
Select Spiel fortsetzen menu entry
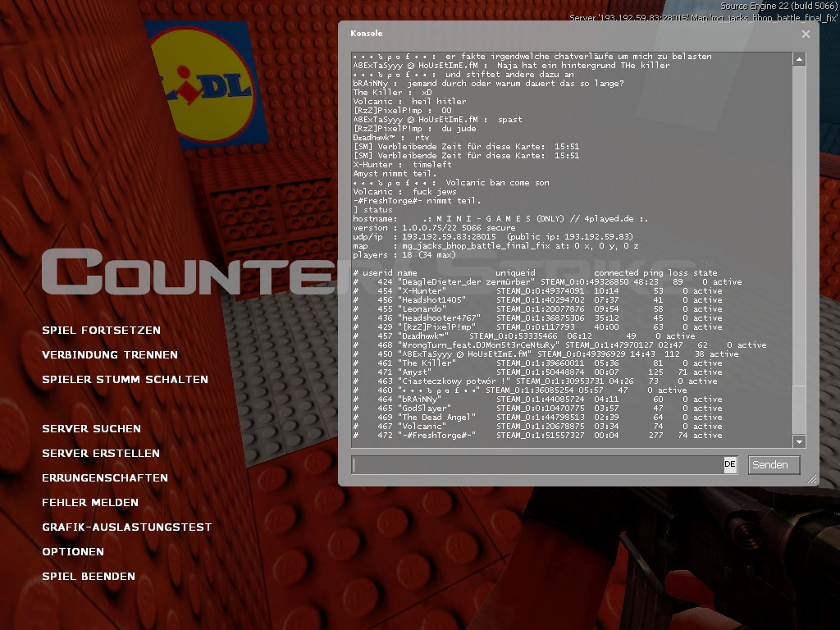(101, 330)
